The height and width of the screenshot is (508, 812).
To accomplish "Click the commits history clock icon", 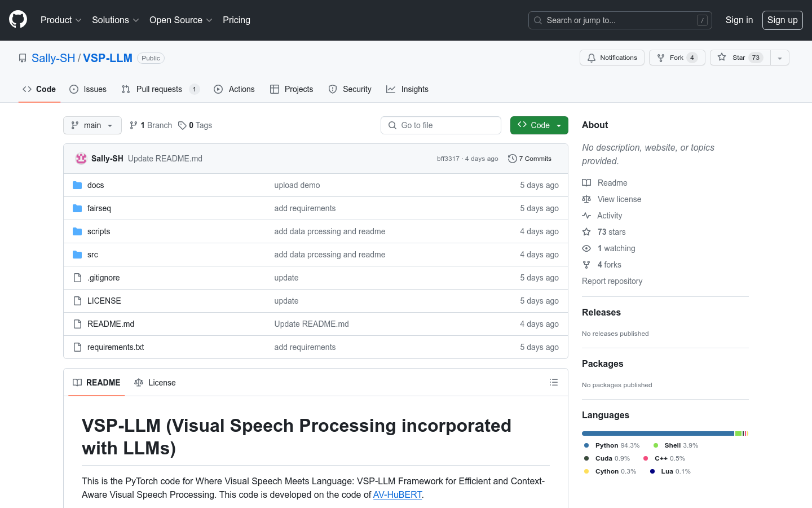I will click(x=512, y=159).
